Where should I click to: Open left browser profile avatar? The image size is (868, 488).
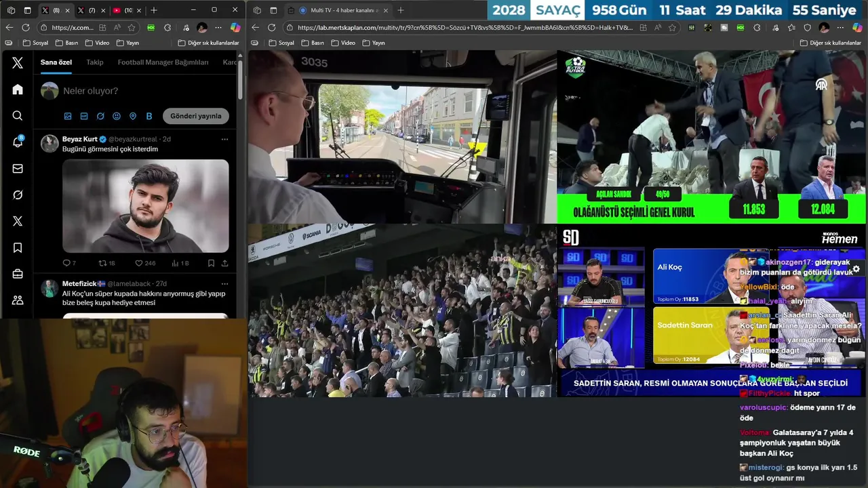point(202,27)
